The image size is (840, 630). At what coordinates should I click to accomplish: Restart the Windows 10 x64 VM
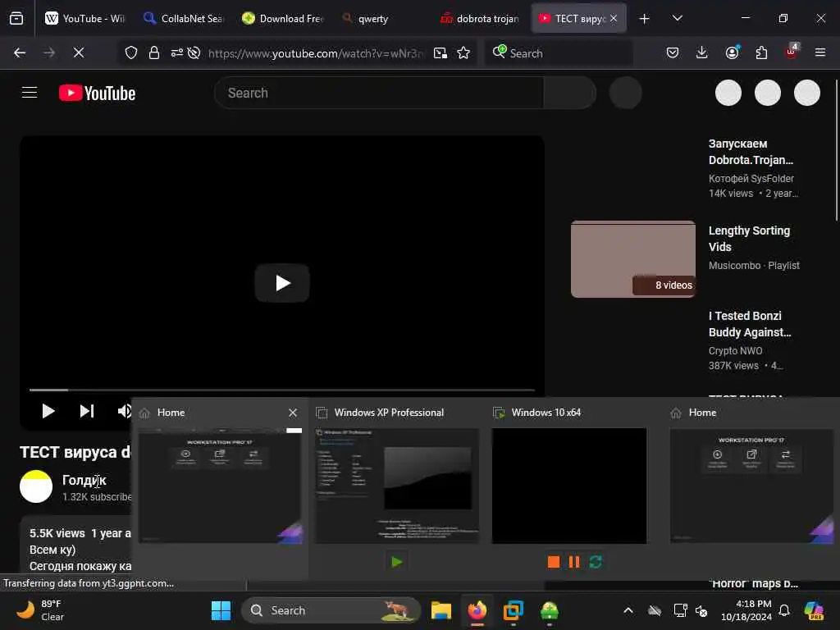pyautogui.click(x=596, y=562)
